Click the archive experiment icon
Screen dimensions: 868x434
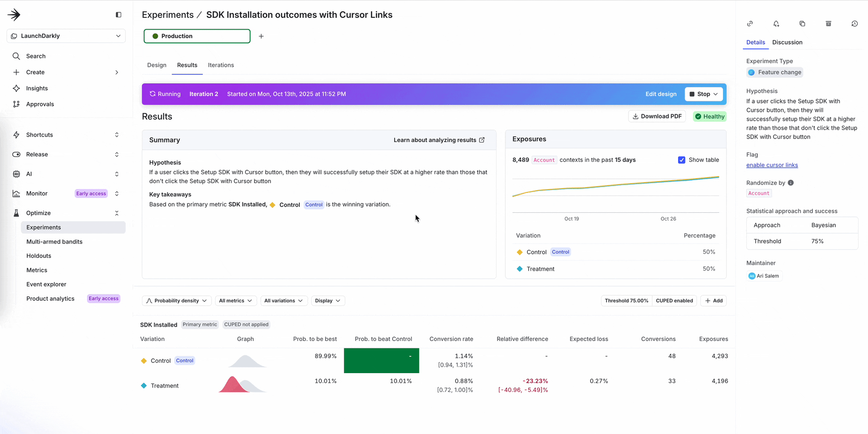(828, 24)
